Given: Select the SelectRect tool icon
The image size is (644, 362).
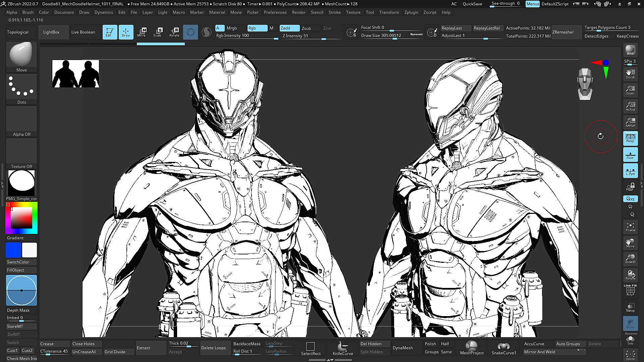Looking at the screenshot, I should 311,348.
